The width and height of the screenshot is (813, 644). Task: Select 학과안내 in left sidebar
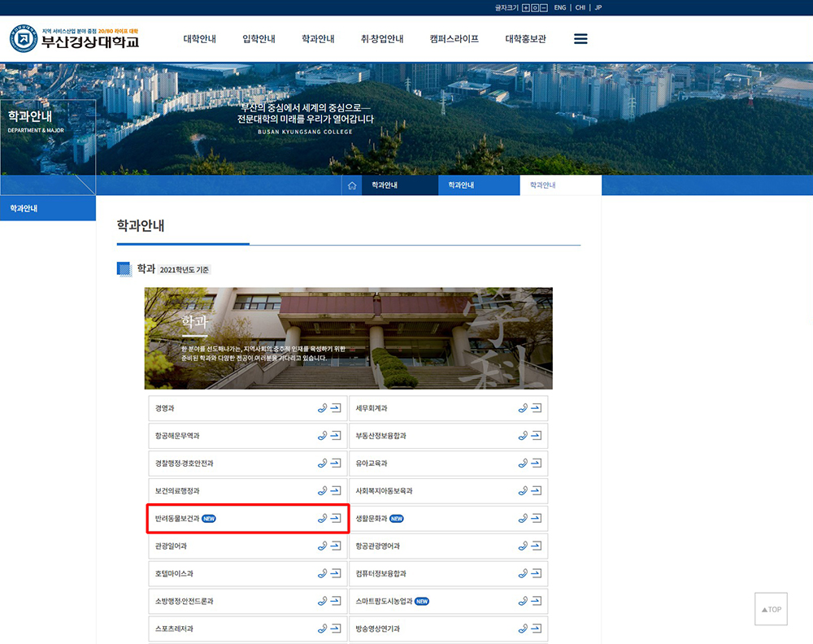tap(48, 208)
